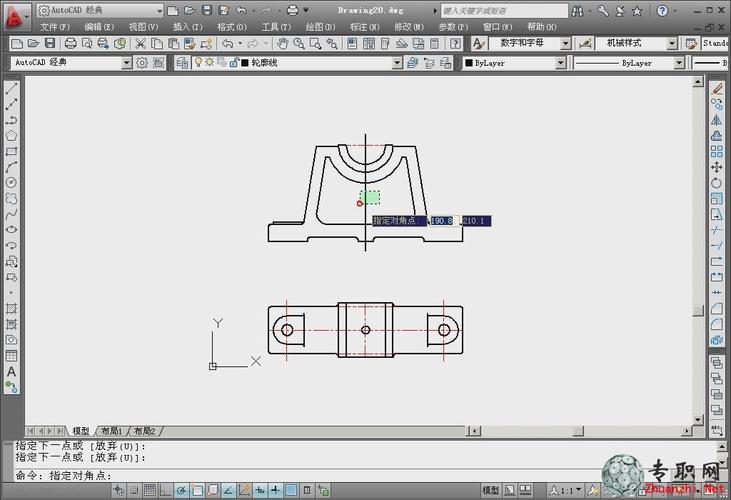Select the Polyline tool
The width and height of the screenshot is (731, 500).
(x=11, y=120)
